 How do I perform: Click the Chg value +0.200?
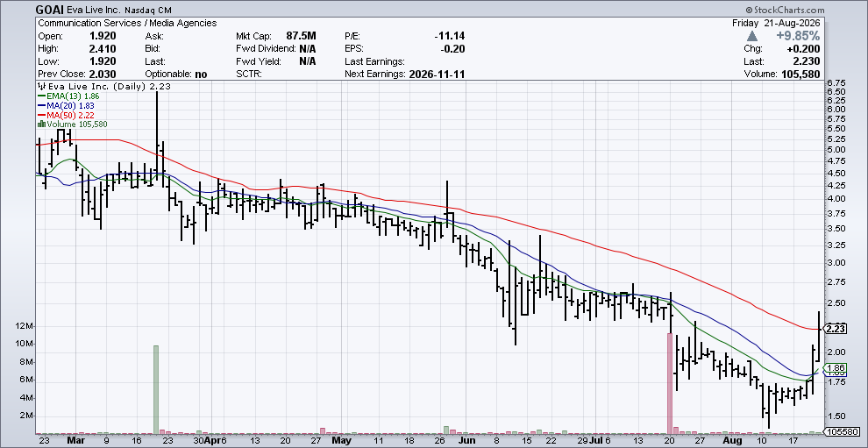pyautogui.click(x=805, y=49)
